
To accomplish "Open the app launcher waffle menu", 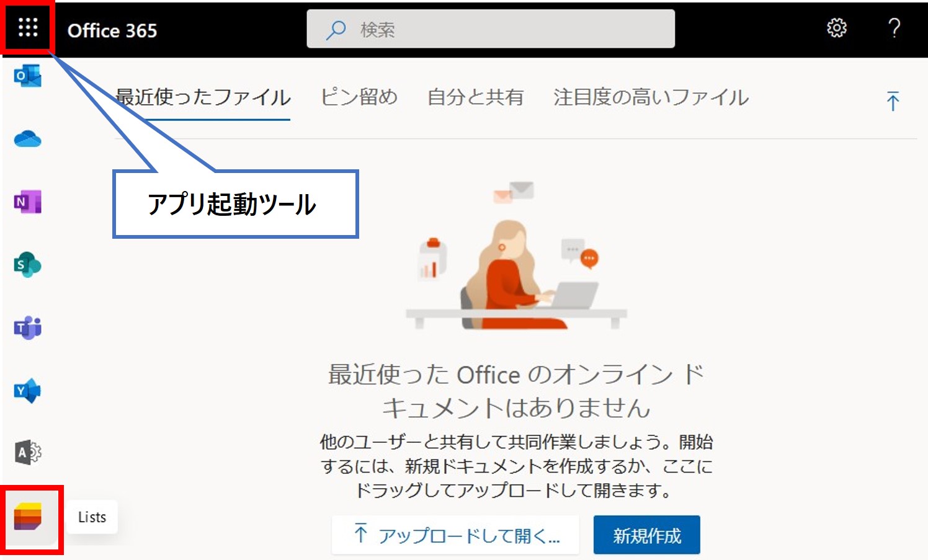I will coord(28,28).
